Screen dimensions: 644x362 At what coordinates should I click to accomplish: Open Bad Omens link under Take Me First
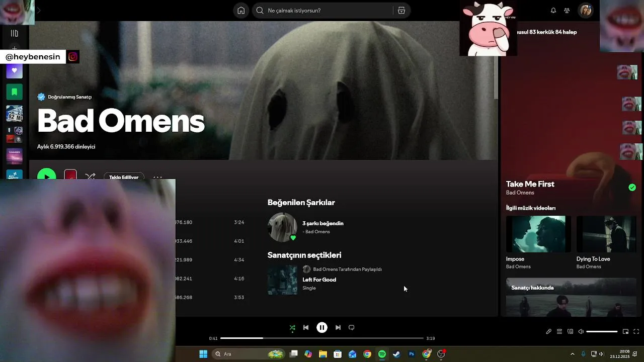(520, 193)
